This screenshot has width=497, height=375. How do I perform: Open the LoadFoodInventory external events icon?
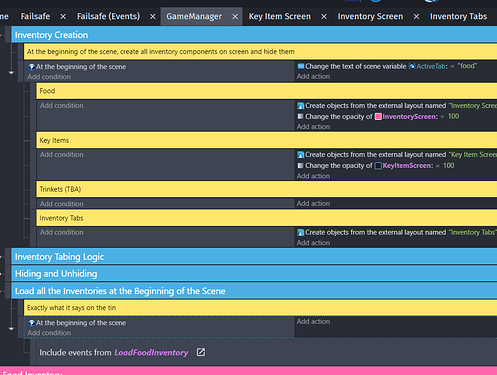pyautogui.click(x=201, y=352)
